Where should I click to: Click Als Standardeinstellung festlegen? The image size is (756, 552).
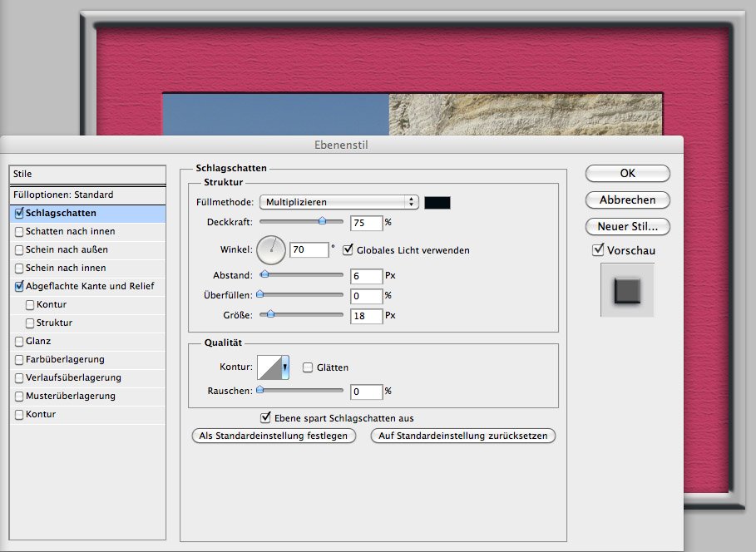[x=274, y=436]
